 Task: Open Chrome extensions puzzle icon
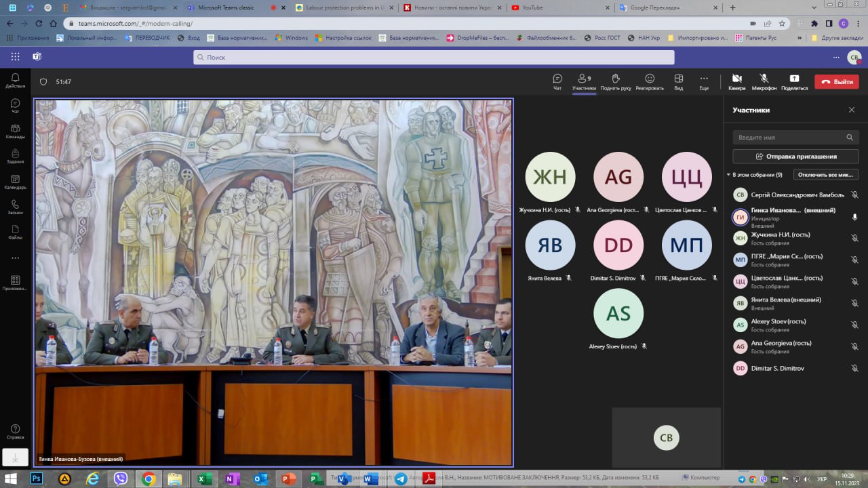coord(814,23)
